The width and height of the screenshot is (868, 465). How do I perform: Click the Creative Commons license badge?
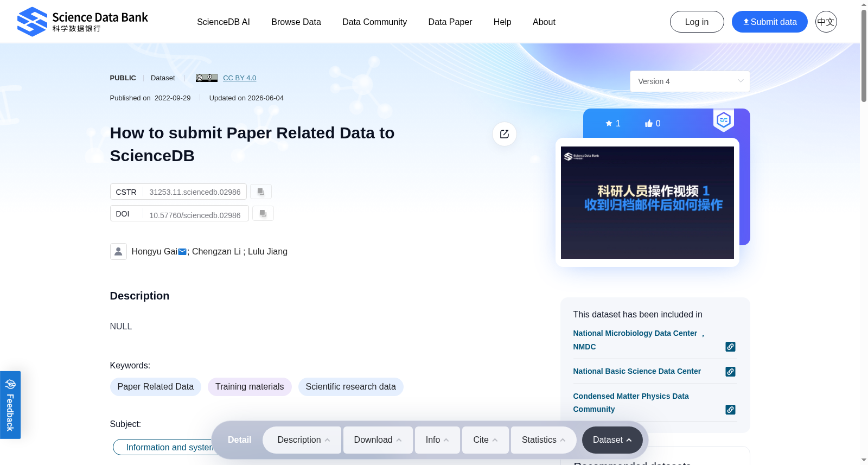(x=207, y=78)
